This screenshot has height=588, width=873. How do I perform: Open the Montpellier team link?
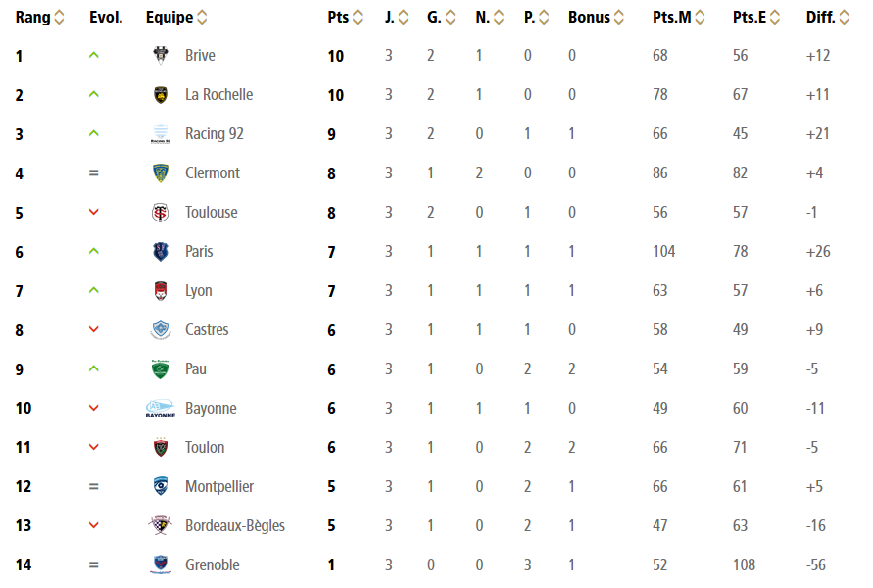coord(219,486)
